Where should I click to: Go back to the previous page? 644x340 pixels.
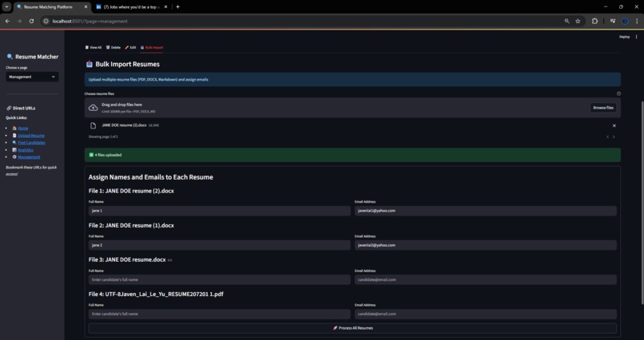click(x=7, y=21)
